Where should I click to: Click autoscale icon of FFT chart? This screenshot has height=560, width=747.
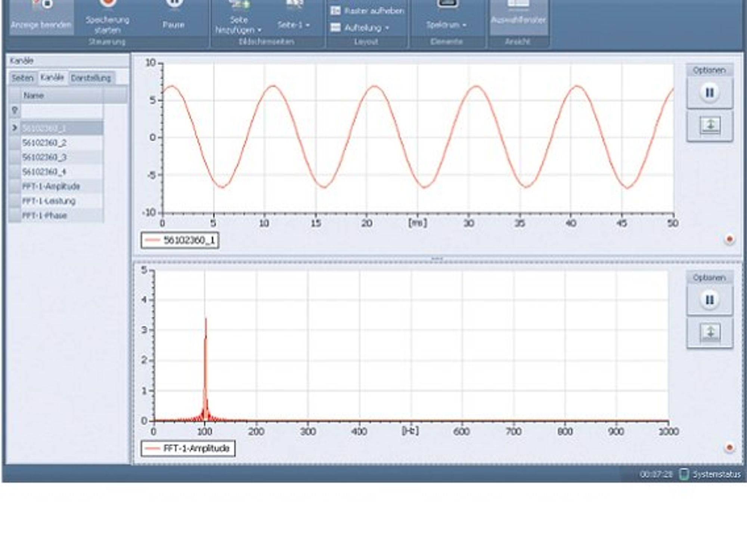pyautogui.click(x=710, y=333)
